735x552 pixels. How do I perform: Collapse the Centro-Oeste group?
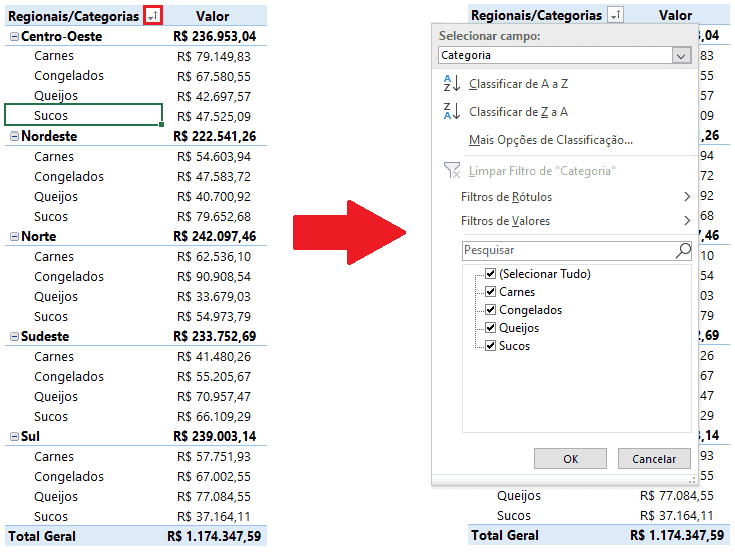14,36
